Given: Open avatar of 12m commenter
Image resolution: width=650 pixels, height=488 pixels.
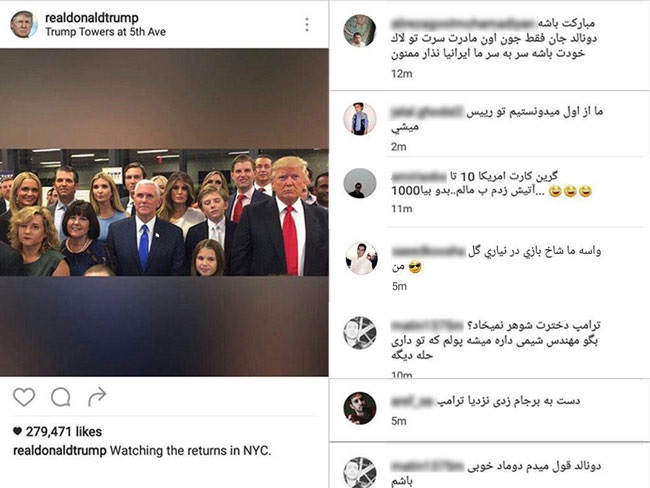Looking at the screenshot, I should point(360,31).
